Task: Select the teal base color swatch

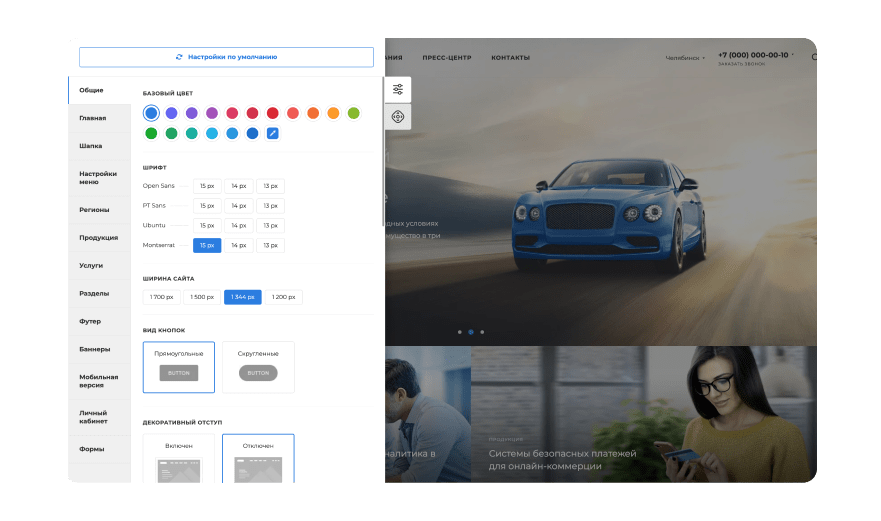Action: click(192, 133)
